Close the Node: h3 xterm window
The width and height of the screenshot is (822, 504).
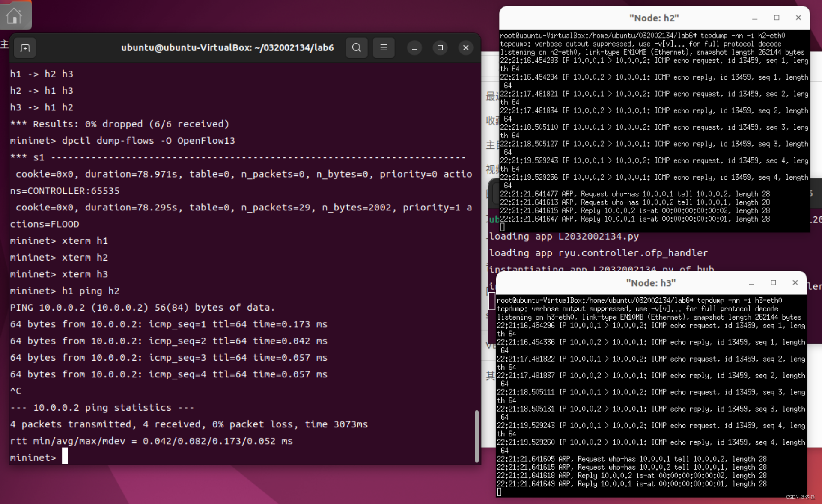pyautogui.click(x=795, y=282)
